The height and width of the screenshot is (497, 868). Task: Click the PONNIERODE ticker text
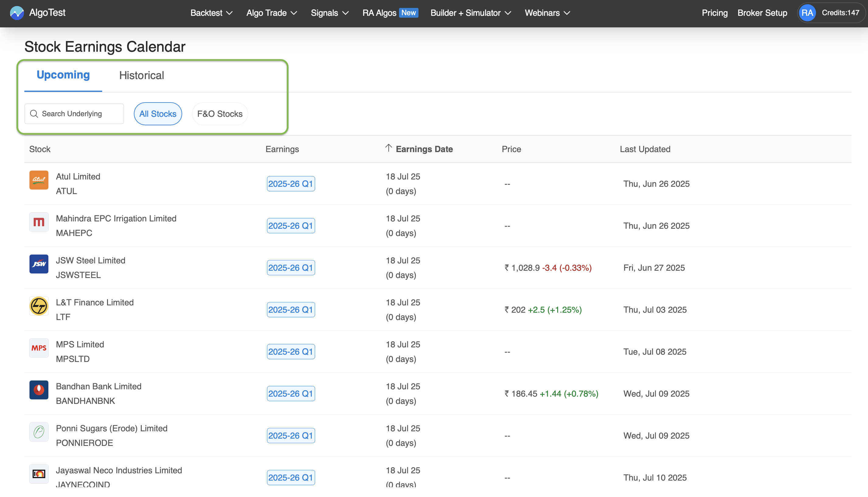84,443
